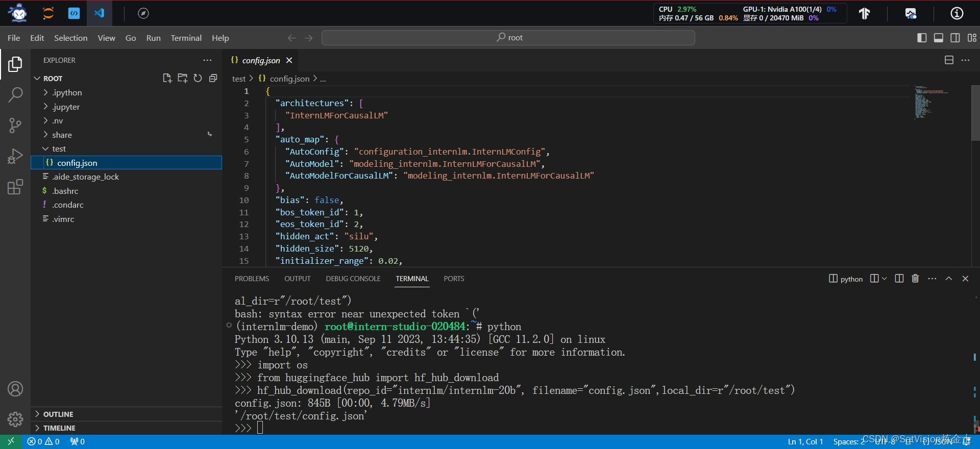The width and height of the screenshot is (980, 449).
Task: Open the Manage gear icon
Action: pos(15,419)
